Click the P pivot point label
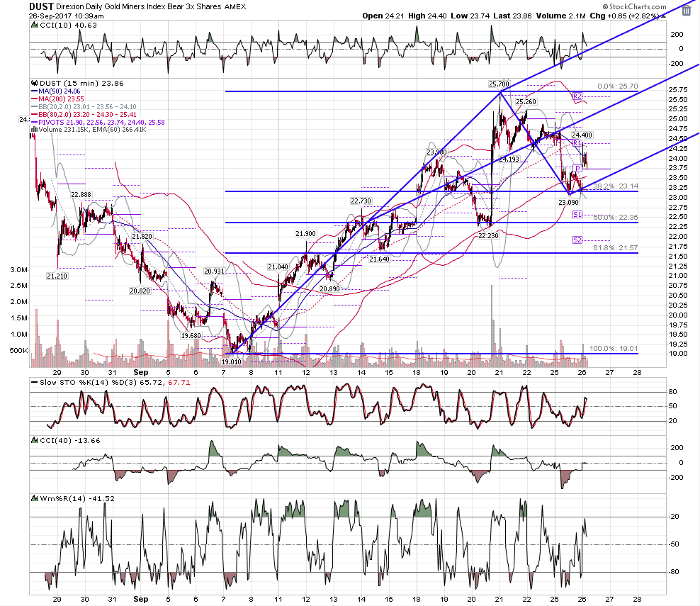The image size is (700, 606). [577, 169]
